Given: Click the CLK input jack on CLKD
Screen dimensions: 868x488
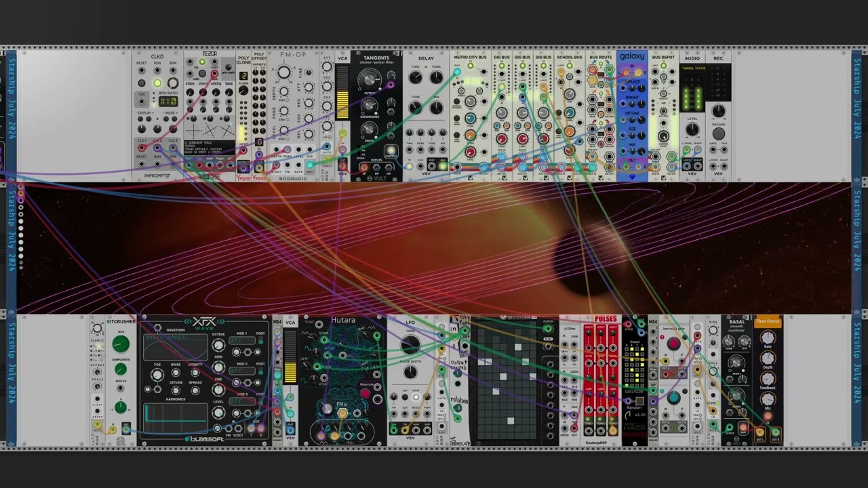Looking at the screenshot, I should [142, 101].
